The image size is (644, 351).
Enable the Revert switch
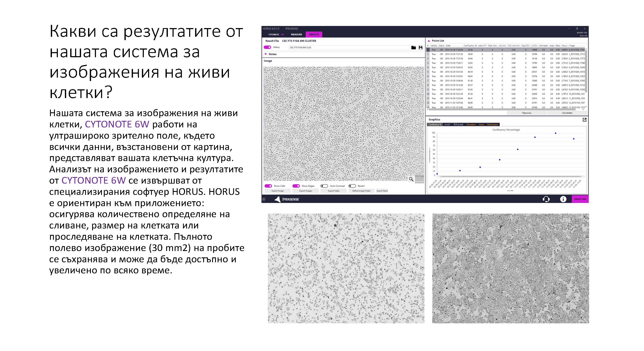tap(352, 186)
